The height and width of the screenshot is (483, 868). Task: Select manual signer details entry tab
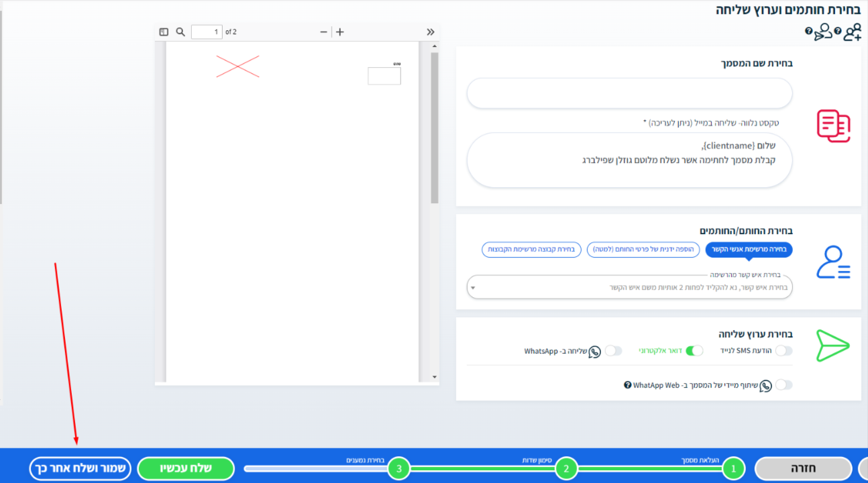click(x=643, y=250)
